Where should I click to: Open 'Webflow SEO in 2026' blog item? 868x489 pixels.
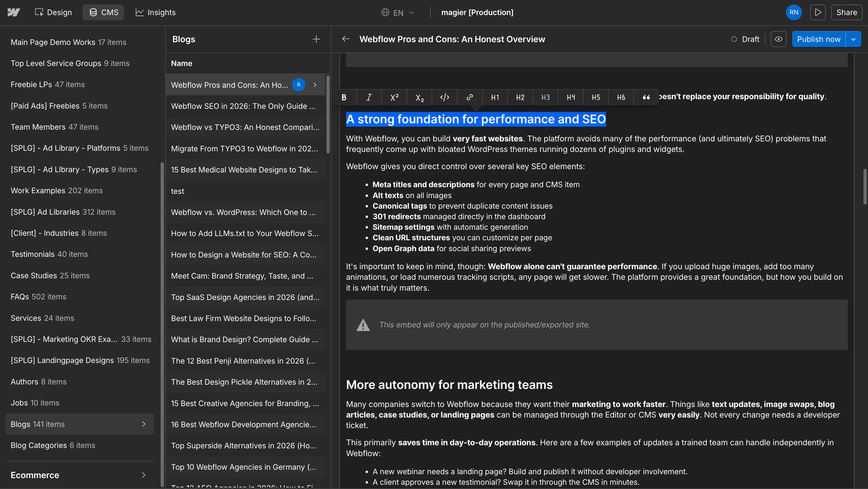point(245,106)
